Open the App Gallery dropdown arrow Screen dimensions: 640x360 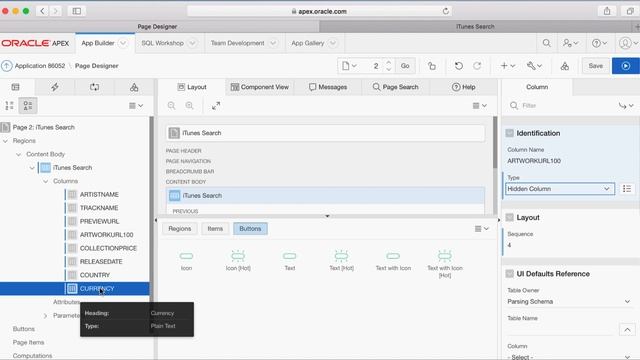333,43
